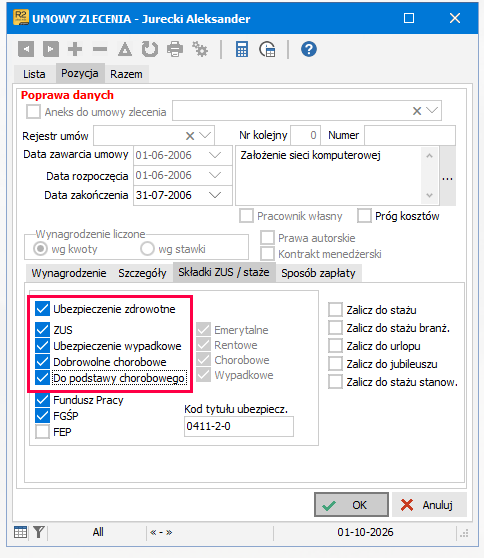Open the clock calendar schedule icon

(267, 49)
